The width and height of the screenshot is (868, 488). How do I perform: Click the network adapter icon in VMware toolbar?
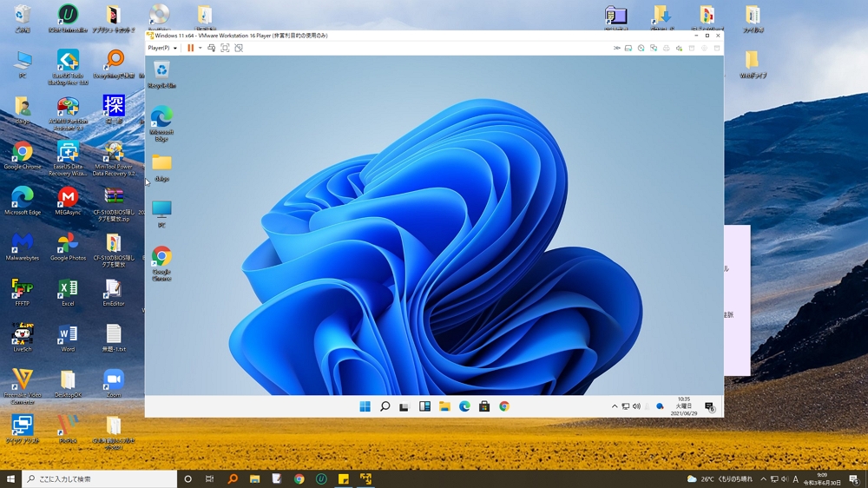pyautogui.click(x=654, y=48)
